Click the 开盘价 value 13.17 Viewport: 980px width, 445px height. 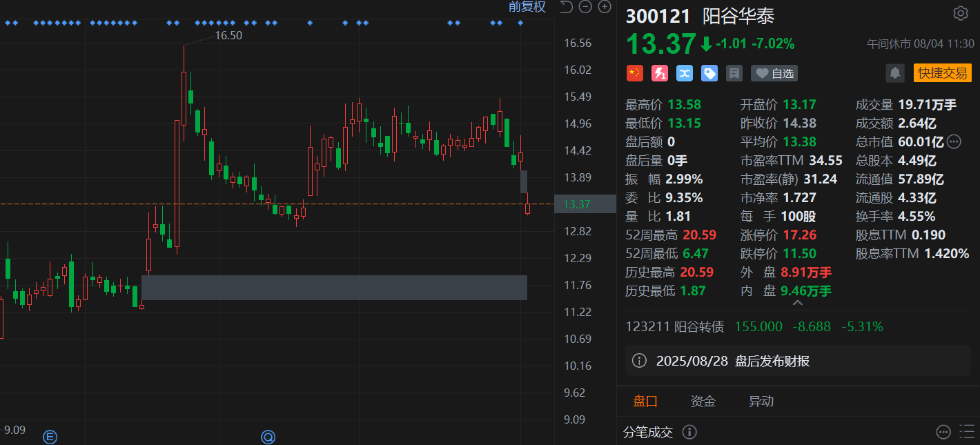tap(799, 105)
